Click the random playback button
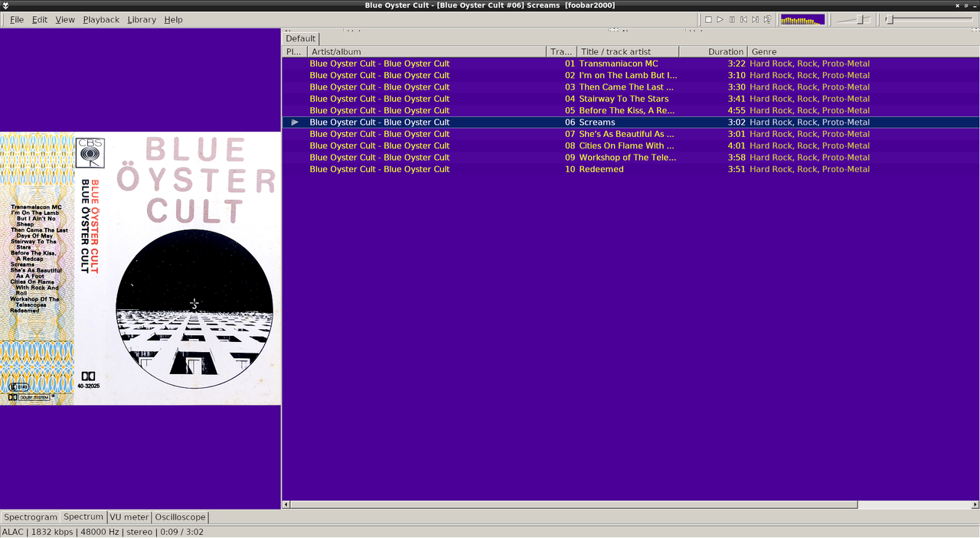This screenshot has height=538, width=980. pos(767,19)
